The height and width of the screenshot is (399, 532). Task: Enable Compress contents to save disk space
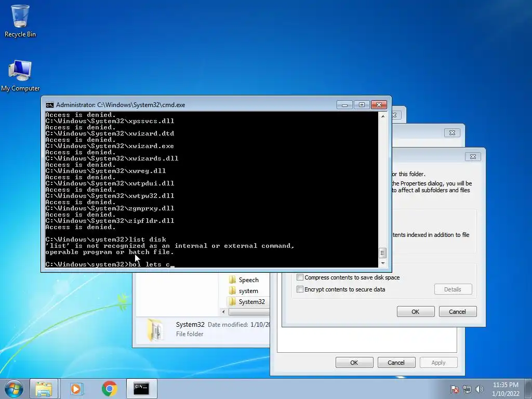(x=300, y=277)
